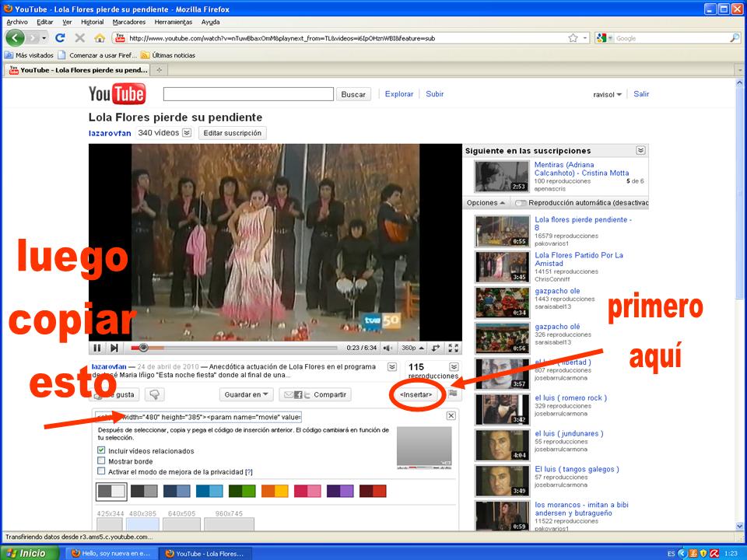
Task: Open Lola Flores Partido Por La Amistad thumbnail
Action: (x=502, y=267)
